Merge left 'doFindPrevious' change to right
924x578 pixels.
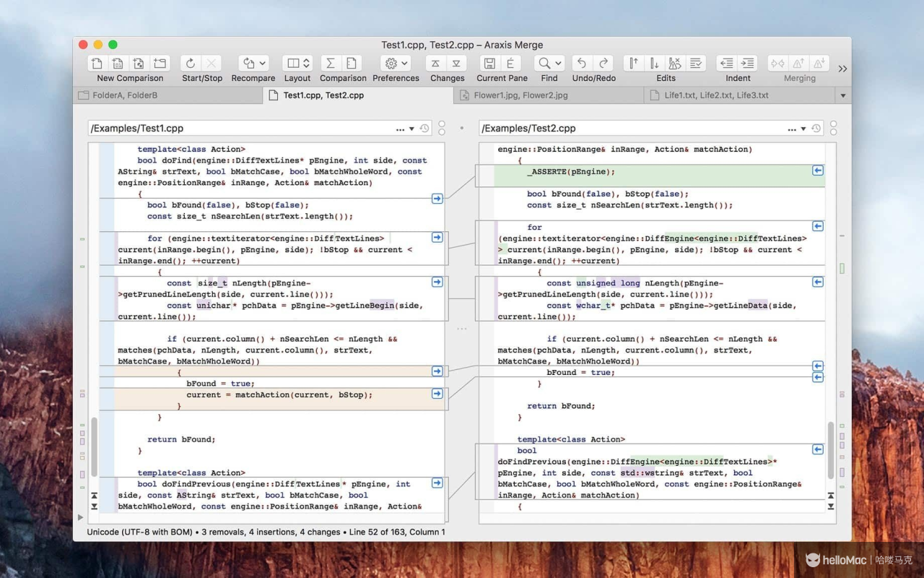click(437, 483)
